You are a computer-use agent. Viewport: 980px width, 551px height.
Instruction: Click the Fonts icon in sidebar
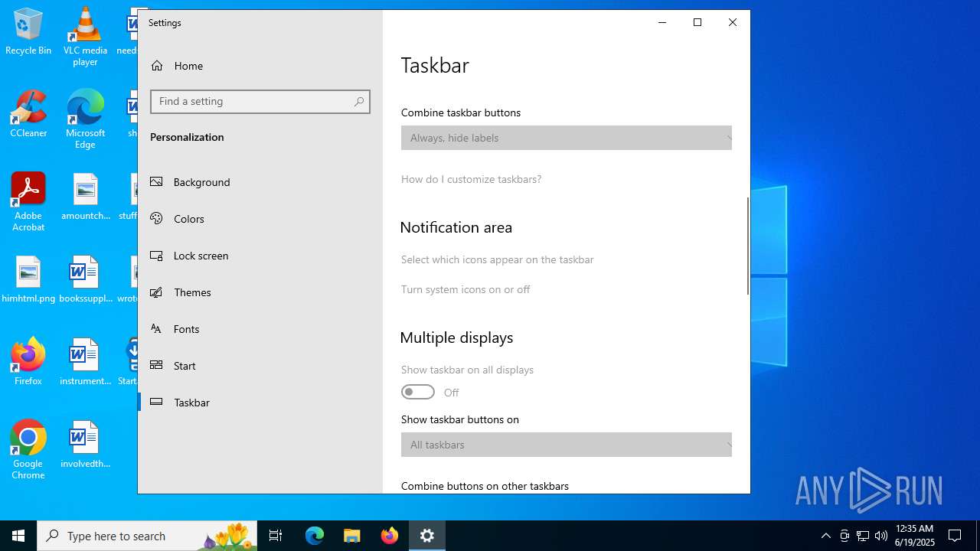point(156,329)
